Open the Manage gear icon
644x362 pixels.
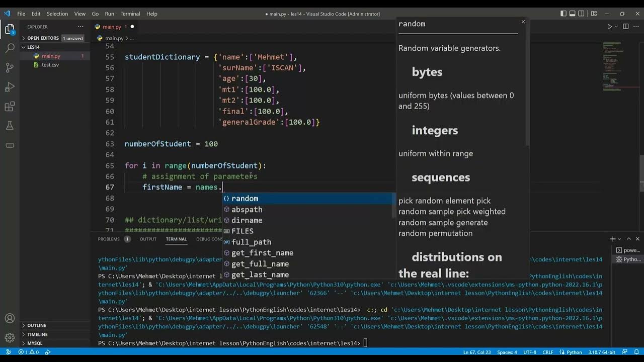[10, 337]
